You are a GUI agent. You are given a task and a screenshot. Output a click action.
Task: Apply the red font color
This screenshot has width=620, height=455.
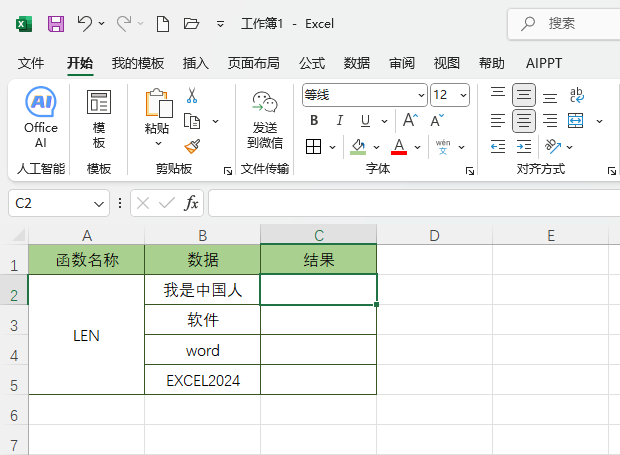(x=399, y=147)
